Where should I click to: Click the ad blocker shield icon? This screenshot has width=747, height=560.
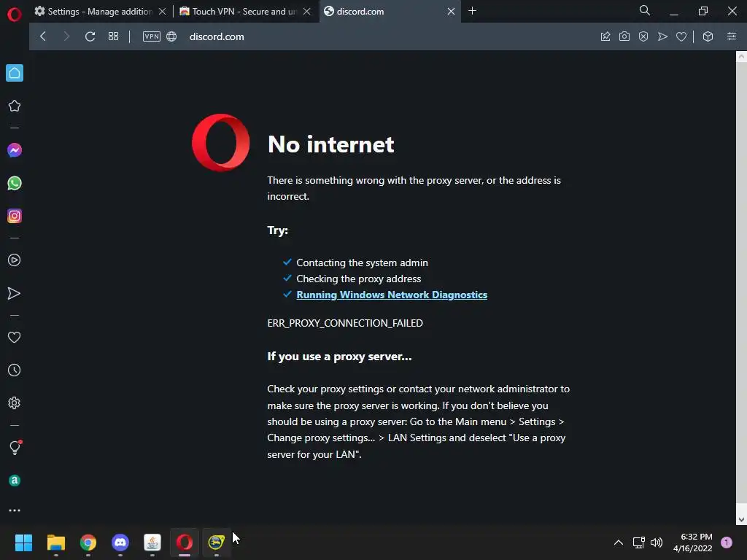pyautogui.click(x=643, y=36)
